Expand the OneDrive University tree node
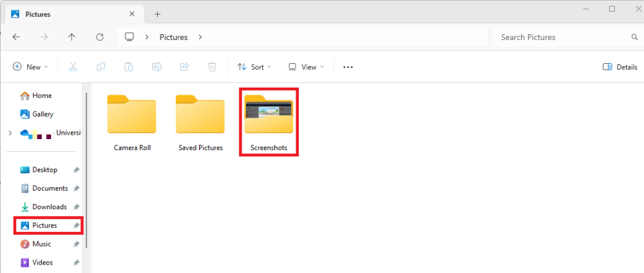This screenshot has height=273, width=644. [10, 133]
